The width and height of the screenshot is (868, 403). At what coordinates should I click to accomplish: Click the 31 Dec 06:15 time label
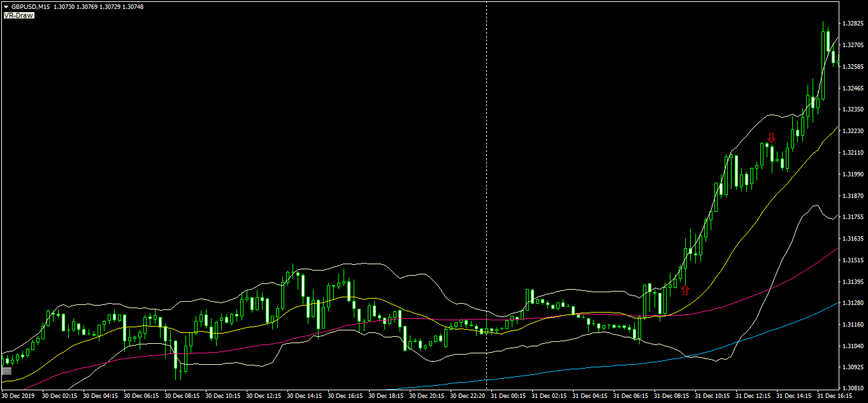point(630,396)
